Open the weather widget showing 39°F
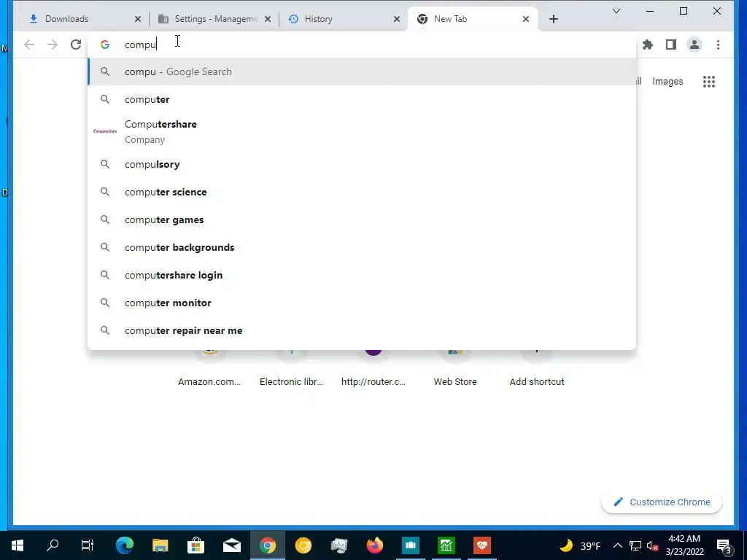This screenshot has width=747, height=560. point(580,545)
